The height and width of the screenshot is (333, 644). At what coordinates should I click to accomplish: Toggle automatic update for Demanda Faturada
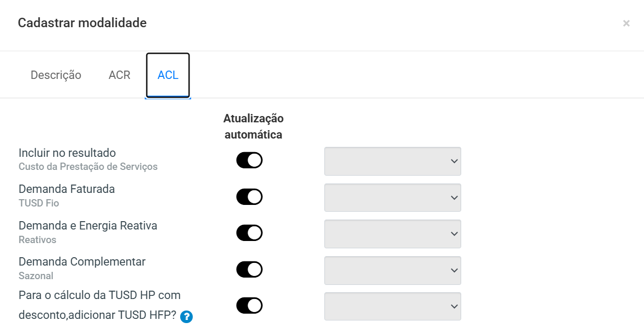tap(249, 197)
